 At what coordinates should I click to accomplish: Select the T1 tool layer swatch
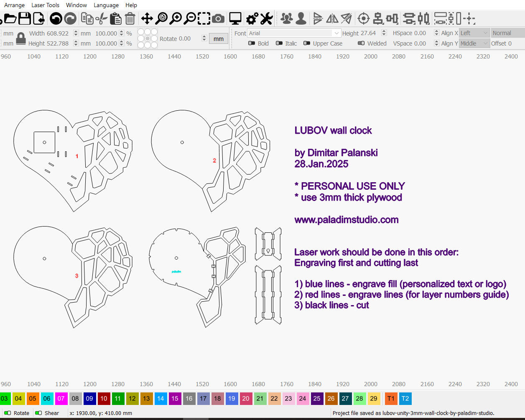point(391,399)
